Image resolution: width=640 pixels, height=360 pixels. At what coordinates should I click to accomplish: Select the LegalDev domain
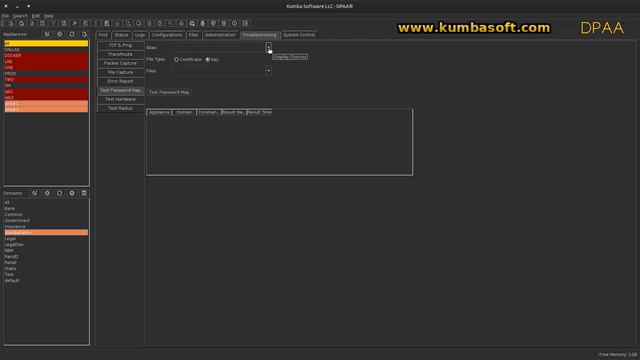coord(46,244)
